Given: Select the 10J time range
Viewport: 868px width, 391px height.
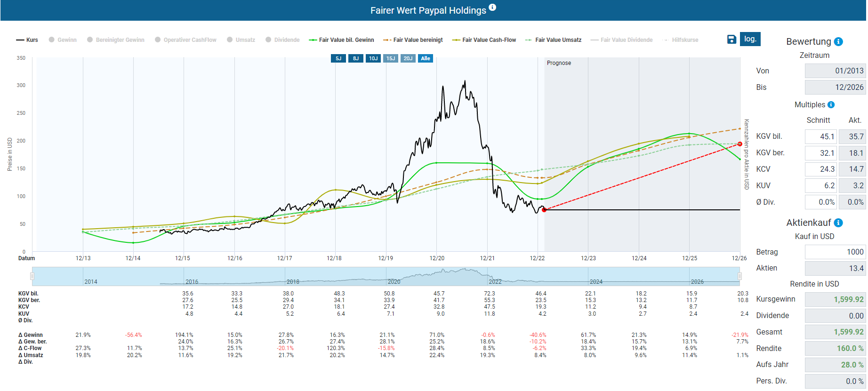Looking at the screenshot, I should point(373,58).
